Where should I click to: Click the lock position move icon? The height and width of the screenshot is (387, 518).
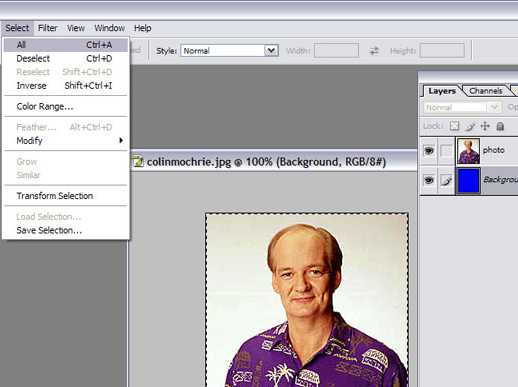(x=485, y=126)
